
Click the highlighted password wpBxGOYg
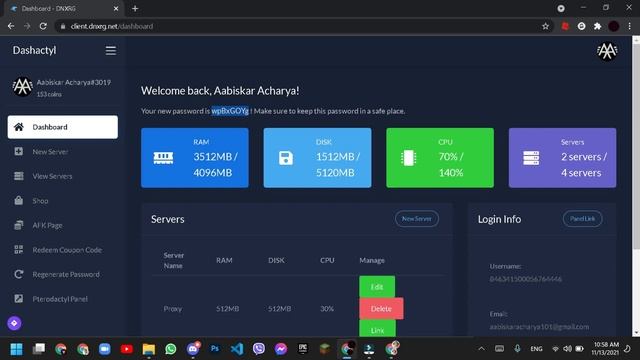(x=230, y=111)
